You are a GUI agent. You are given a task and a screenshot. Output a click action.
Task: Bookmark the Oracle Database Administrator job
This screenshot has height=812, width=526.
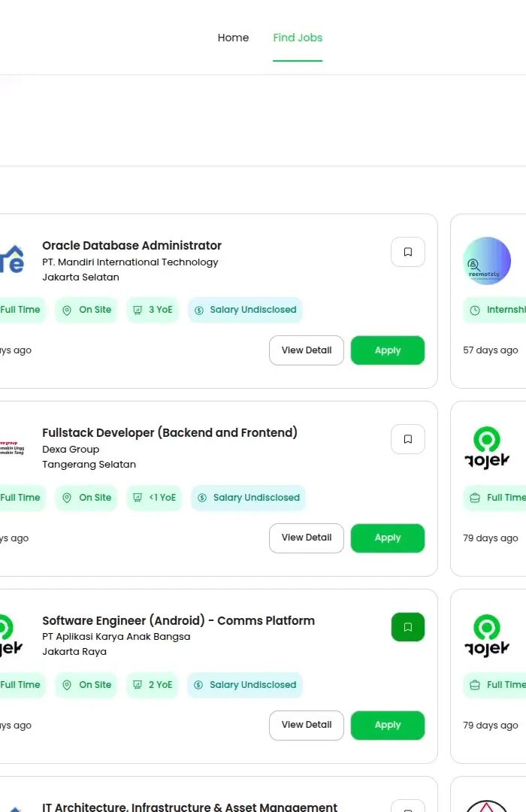pyautogui.click(x=408, y=252)
